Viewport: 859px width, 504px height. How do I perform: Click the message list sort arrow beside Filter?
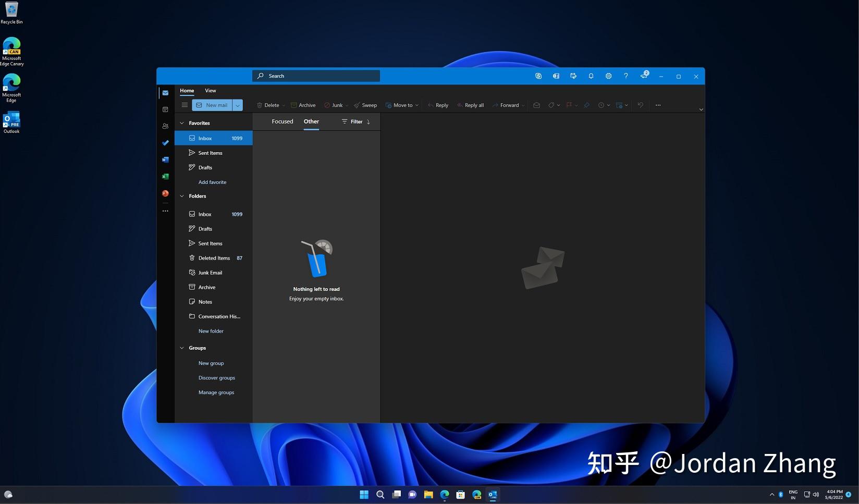click(x=369, y=121)
